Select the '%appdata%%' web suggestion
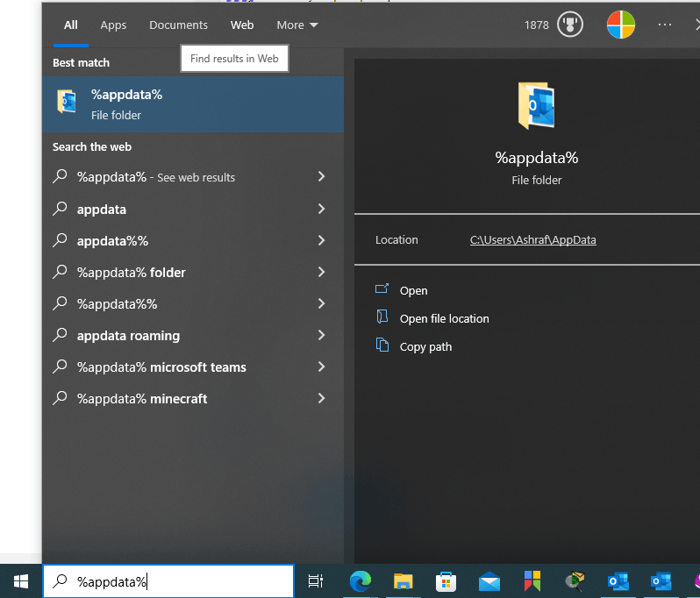Viewport: 700px width, 598px height. point(193,304)
